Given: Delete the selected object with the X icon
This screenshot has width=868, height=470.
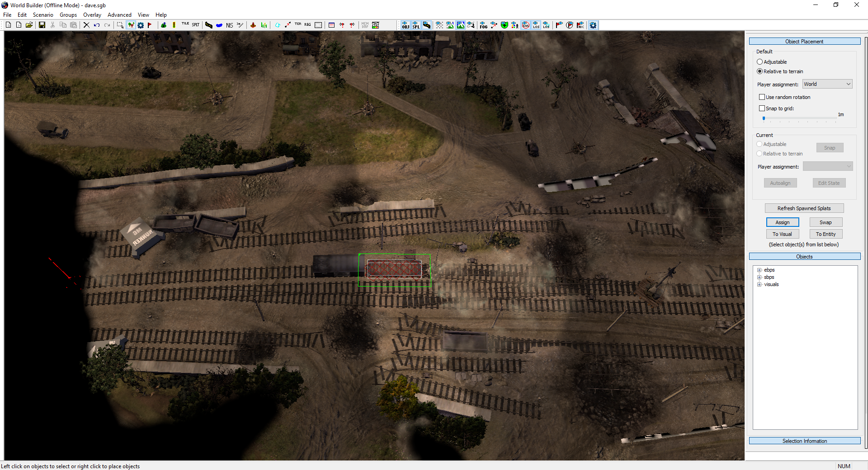Looking at the screenshot, I should pyautogui.click(x=86, y=25).
